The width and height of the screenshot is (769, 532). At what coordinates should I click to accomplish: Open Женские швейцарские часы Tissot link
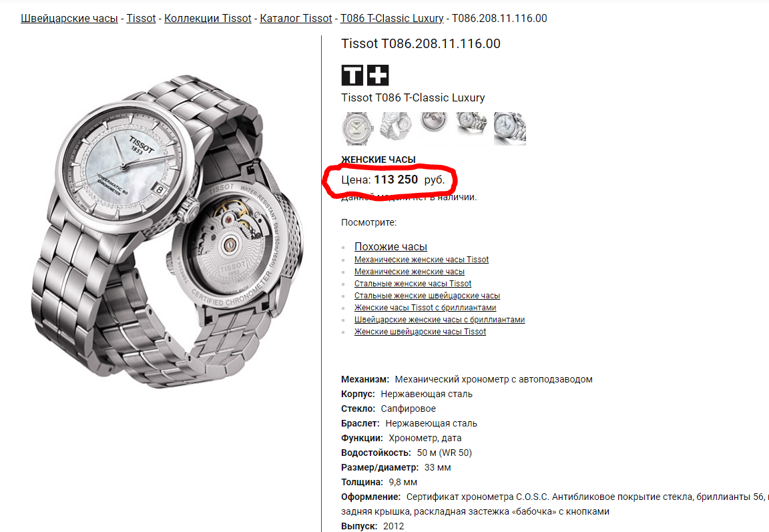click(x=421, y=332)
